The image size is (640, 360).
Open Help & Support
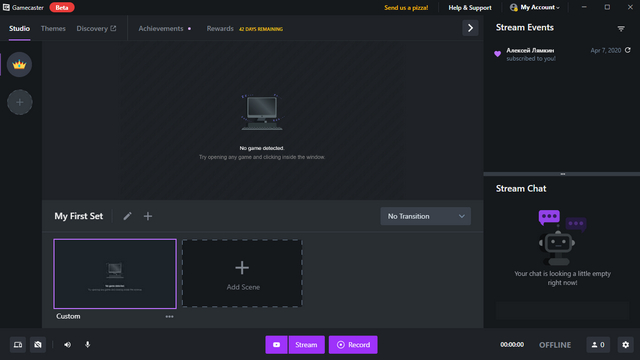470,8
